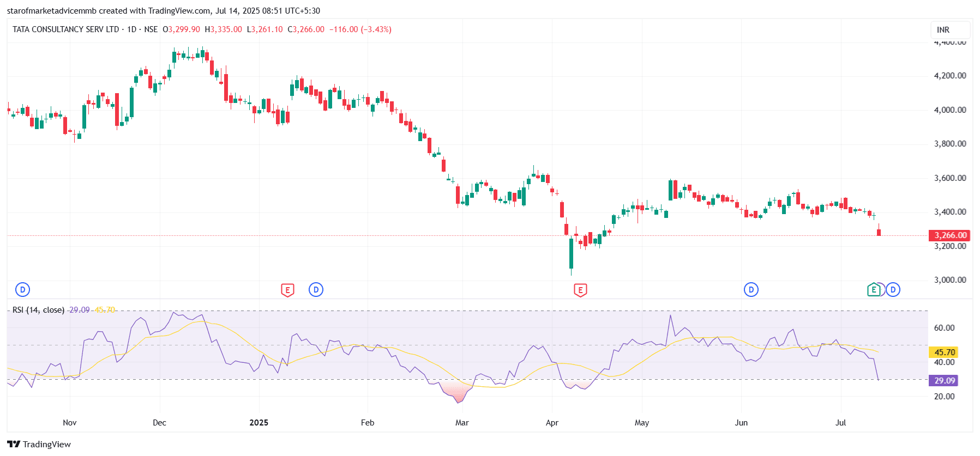Image resolution: width=980 pixels, height=456 pixels.
Task: Click the 60.00 RSI scale label
Action: click(x=945, y=328)
